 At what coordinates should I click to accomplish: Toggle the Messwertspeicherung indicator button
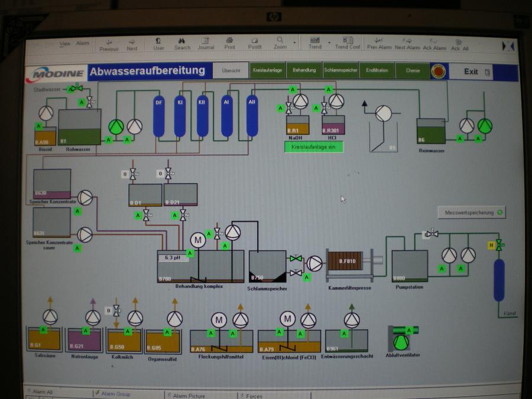(x=472, y=212)
